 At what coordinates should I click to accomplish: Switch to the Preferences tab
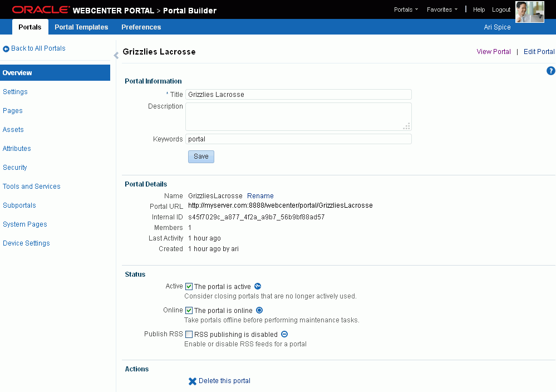point(141,27)
